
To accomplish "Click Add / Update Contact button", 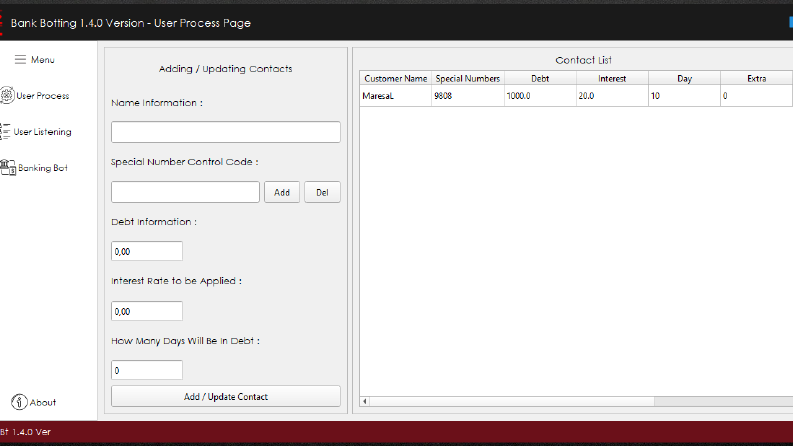I will [226, 396].
